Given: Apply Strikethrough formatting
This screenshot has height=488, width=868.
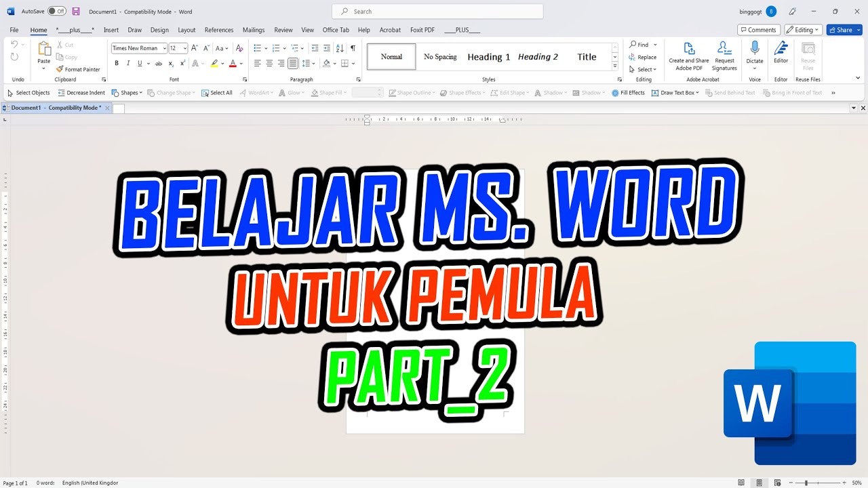Looking at the screenshot, I should click(159, 63).
